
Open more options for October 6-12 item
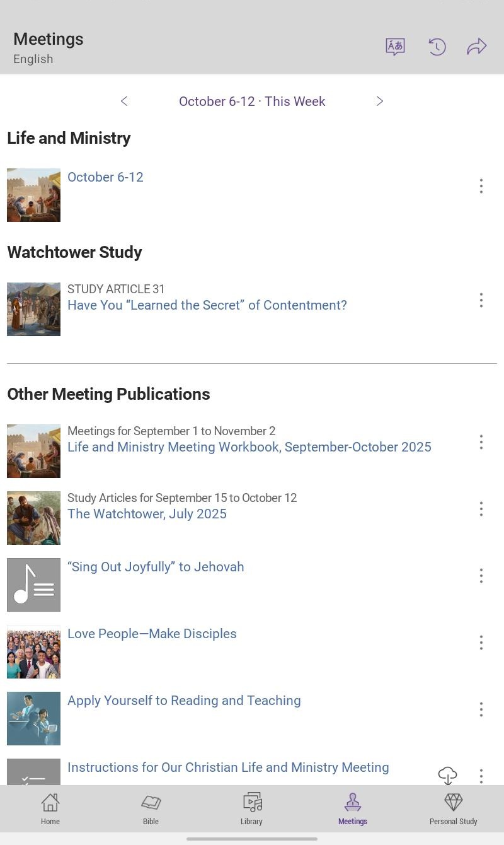coord(481,186)
